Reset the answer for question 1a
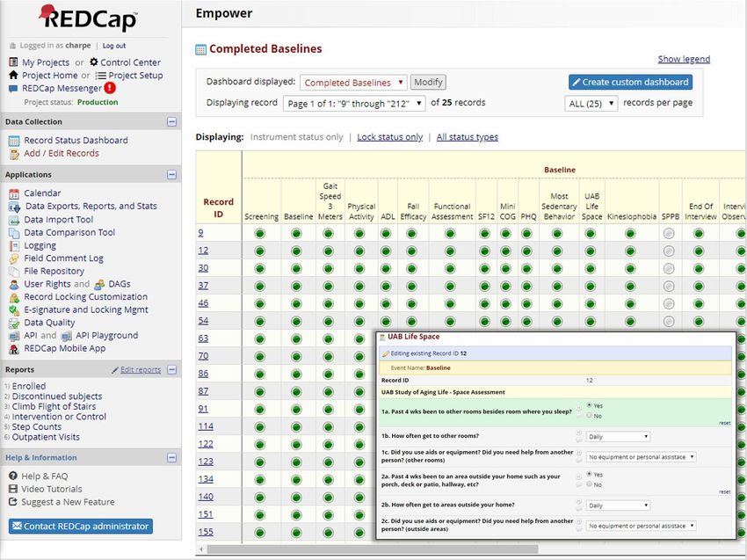 (725, 423)
